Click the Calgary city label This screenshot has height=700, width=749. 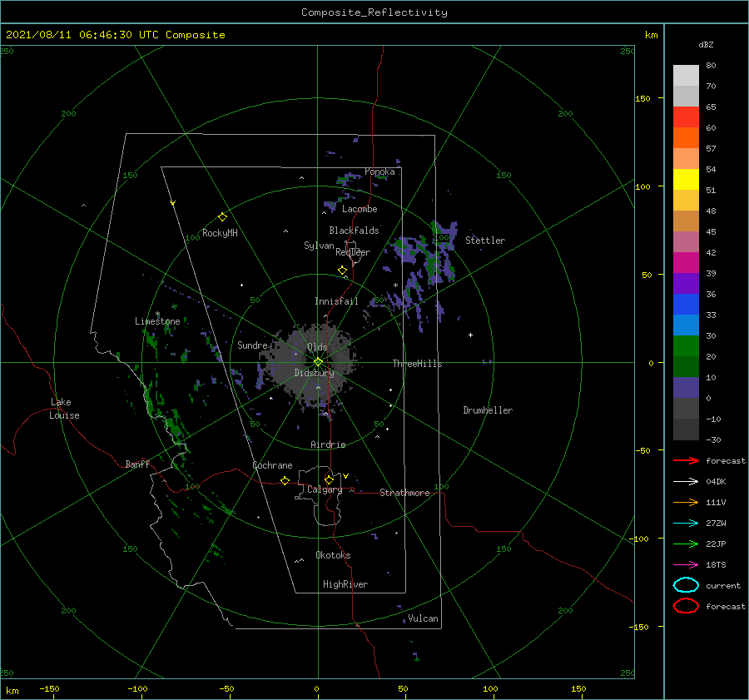(x=325, y=489)
